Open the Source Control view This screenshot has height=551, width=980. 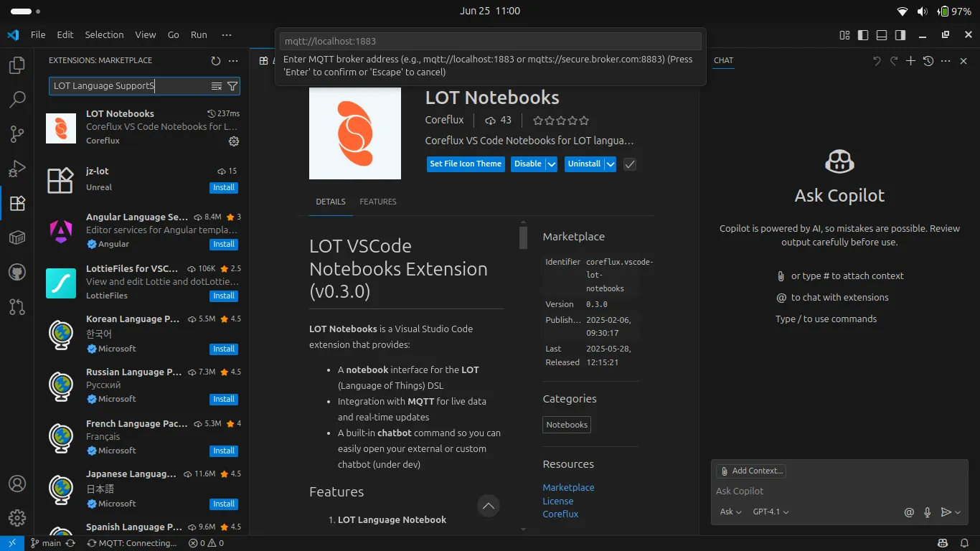coord(17,134)
